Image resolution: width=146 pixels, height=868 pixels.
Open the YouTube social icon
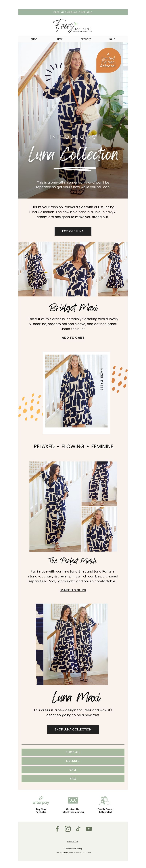[89, 829]
